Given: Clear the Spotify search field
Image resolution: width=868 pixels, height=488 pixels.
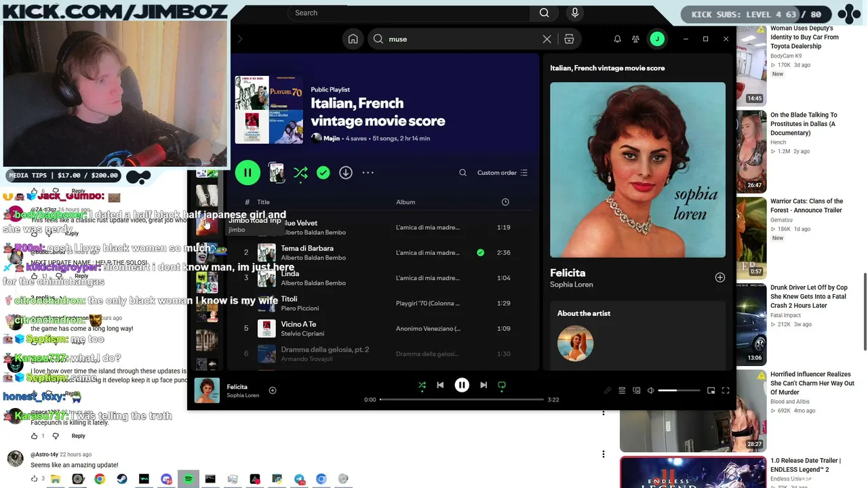Looking at the screenshot, I should [x=547, y=39].
